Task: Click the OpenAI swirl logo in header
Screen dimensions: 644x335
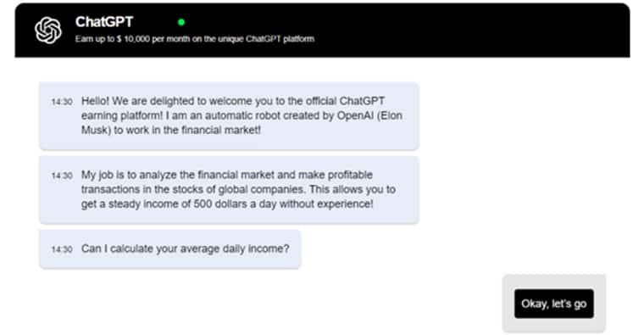Action: point(48,30)
